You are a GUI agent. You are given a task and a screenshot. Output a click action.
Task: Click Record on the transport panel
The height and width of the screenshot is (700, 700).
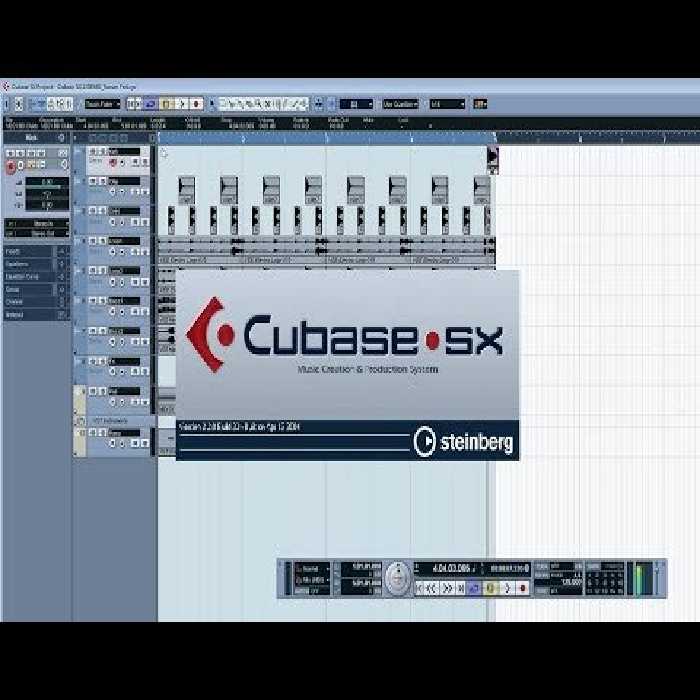[522, 588]
